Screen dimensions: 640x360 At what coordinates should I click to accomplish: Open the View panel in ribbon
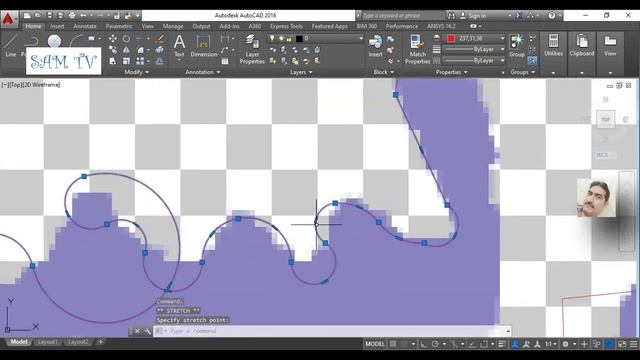(610, 46)
